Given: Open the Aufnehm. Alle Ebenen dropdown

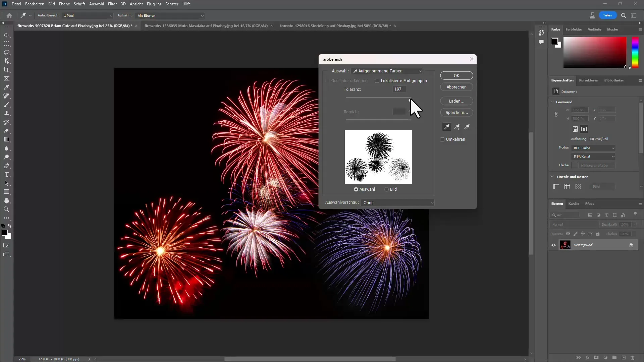Looking at the screenshot, I should click(x=170, y=15).
